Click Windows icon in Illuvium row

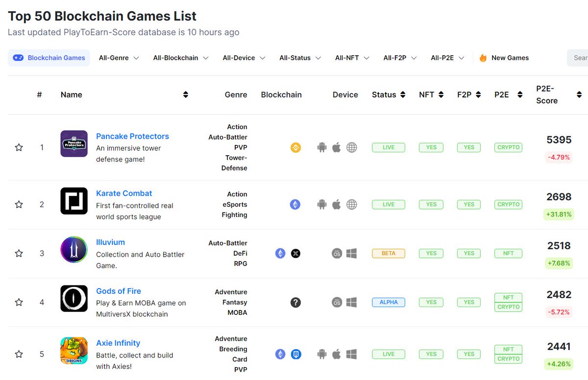click(x=352, y=254)
